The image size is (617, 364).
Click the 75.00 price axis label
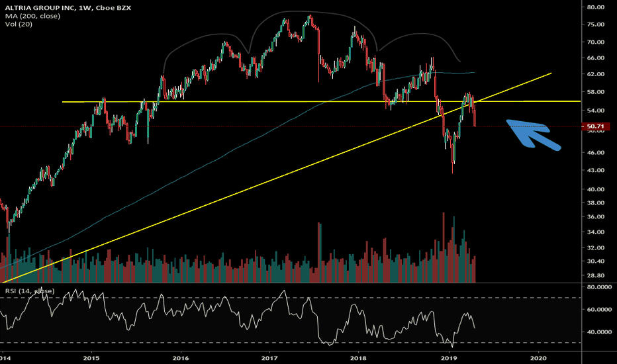point(595,24)
